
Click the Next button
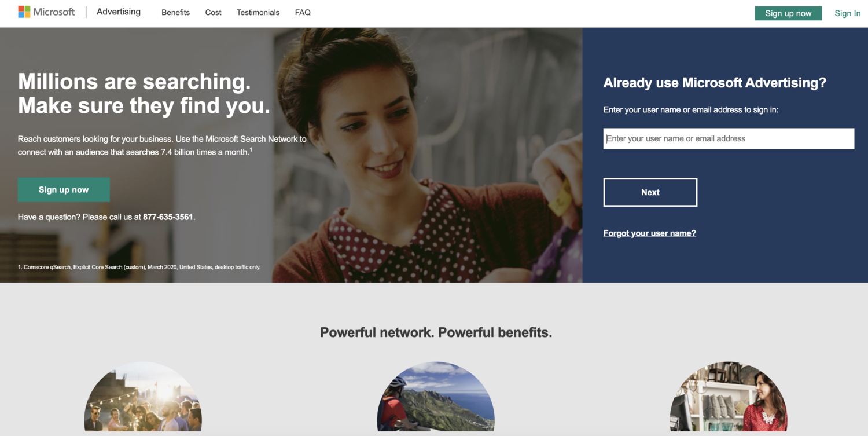click(x=650, y=192)
